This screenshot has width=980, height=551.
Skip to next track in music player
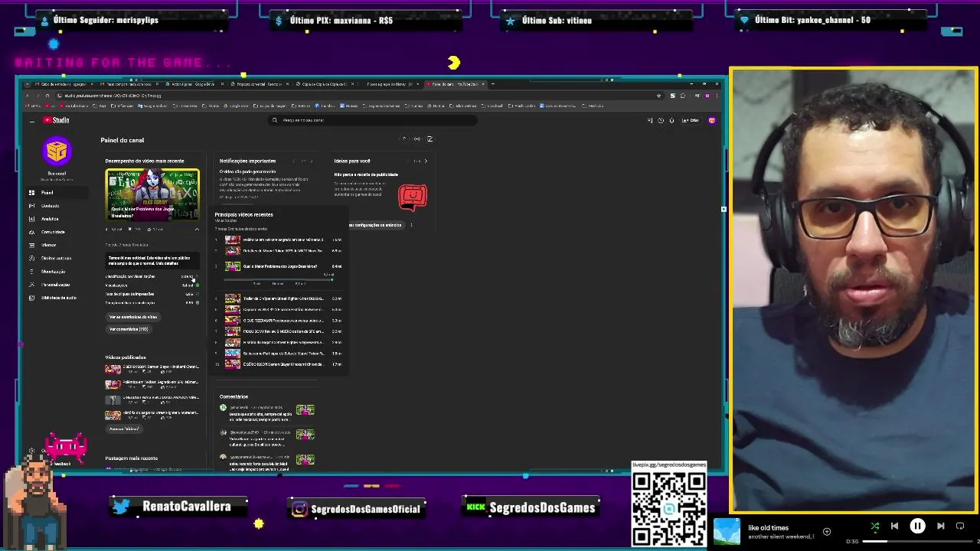click(x=941, y=526)
